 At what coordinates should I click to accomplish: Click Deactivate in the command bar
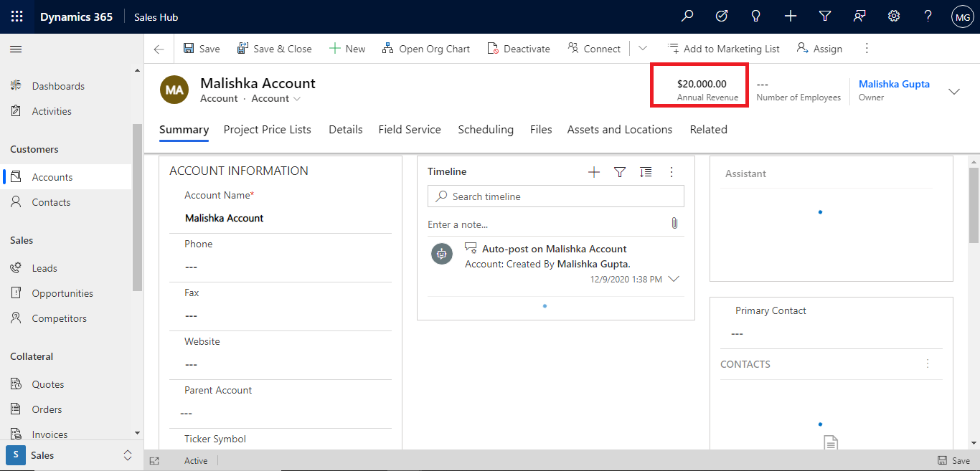518,48
